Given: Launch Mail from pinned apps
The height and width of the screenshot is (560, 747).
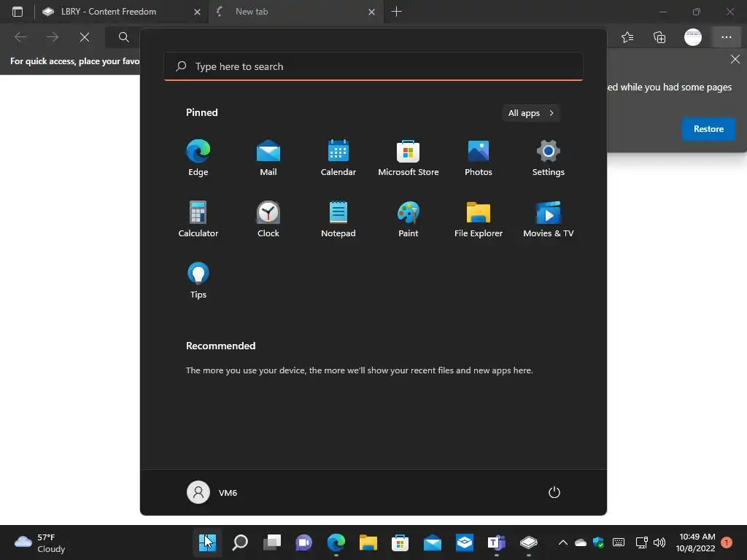Looking at the screenshot, I should (x=268, y=157).
